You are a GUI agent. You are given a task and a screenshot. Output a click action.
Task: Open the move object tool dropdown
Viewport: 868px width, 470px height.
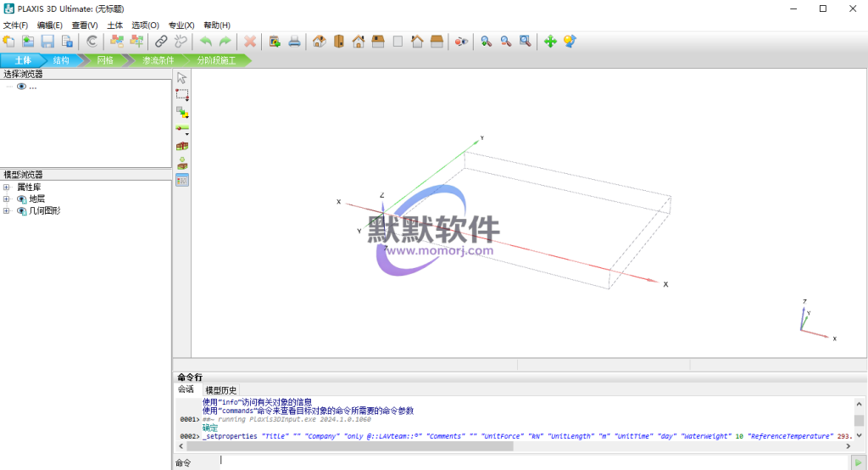coord(182,112)
